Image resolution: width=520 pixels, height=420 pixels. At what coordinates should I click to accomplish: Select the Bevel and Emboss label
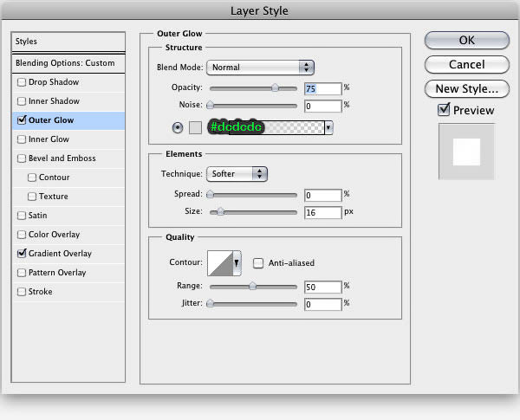click(x=62, y=158)
